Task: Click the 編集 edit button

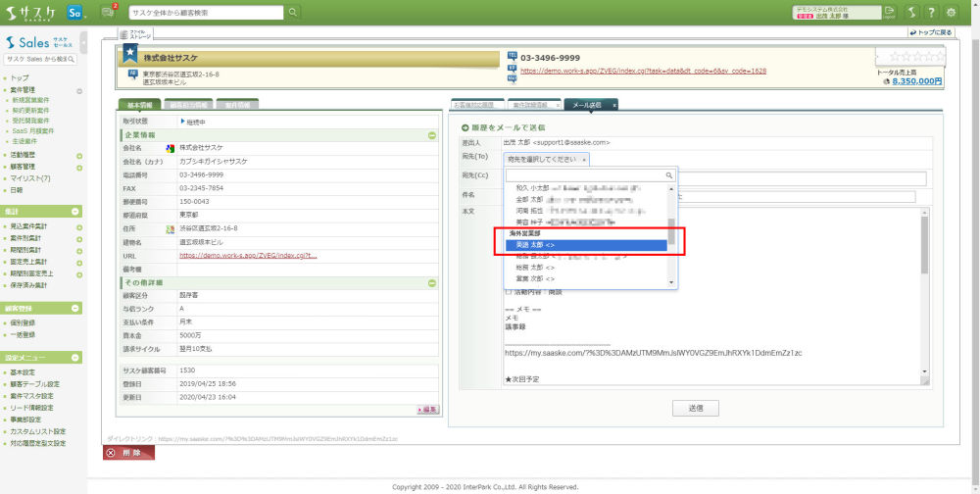Action: tap(426, 409)
